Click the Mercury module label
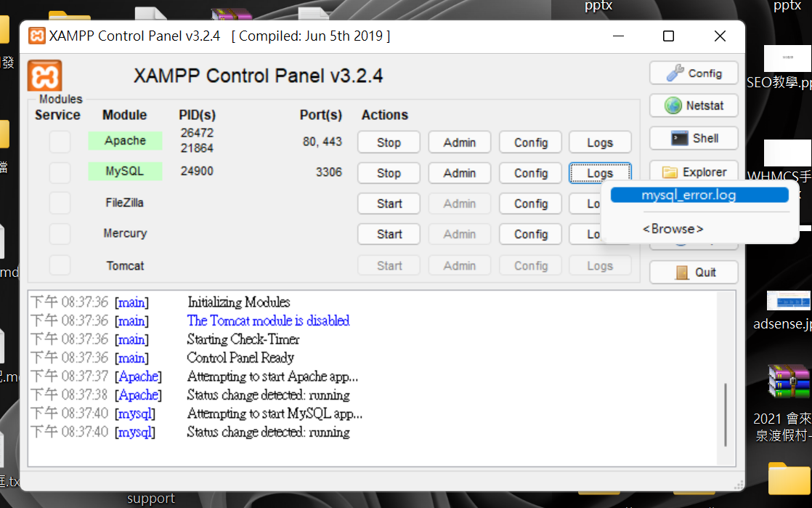The image size is (812, 508). 125,233
